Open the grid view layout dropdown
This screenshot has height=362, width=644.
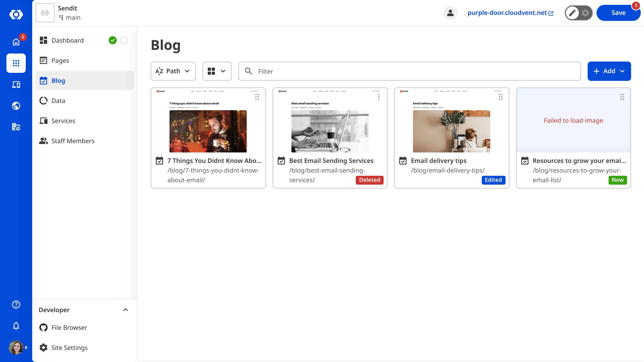point(217,71)
